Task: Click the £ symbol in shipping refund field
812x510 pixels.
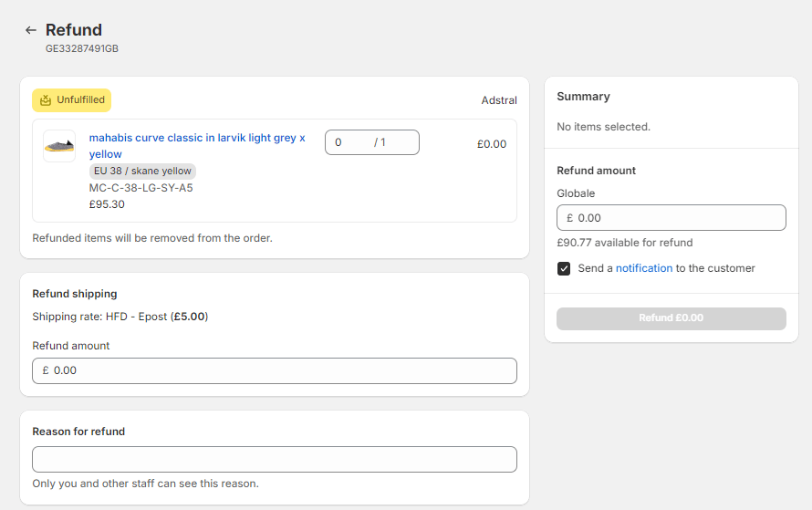Action: [46, 370]
